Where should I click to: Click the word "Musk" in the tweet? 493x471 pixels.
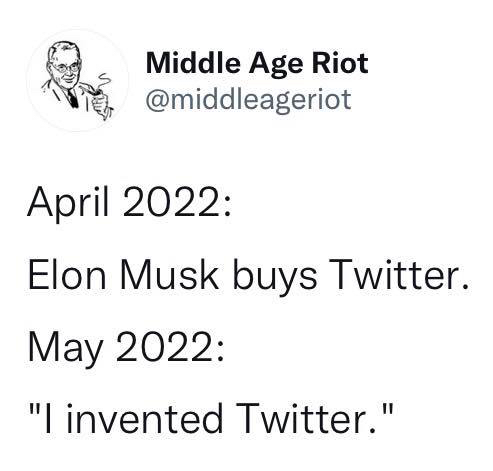169,276
